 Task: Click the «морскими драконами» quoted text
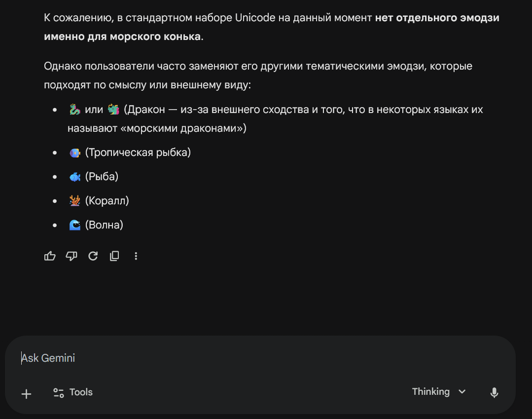click(184, 128)
